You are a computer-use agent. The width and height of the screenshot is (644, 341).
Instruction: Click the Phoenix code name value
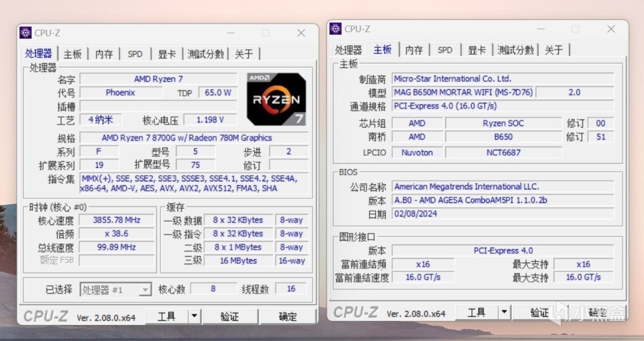click(120, 93)
